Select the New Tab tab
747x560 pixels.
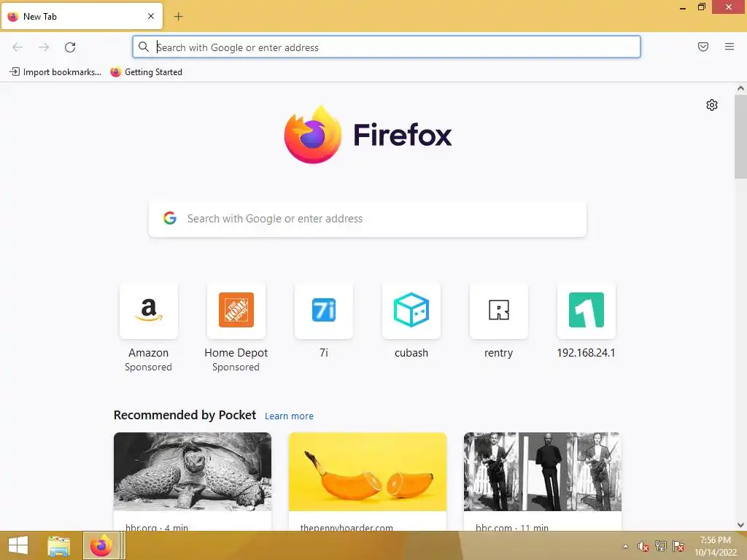[x=82, y=16]
